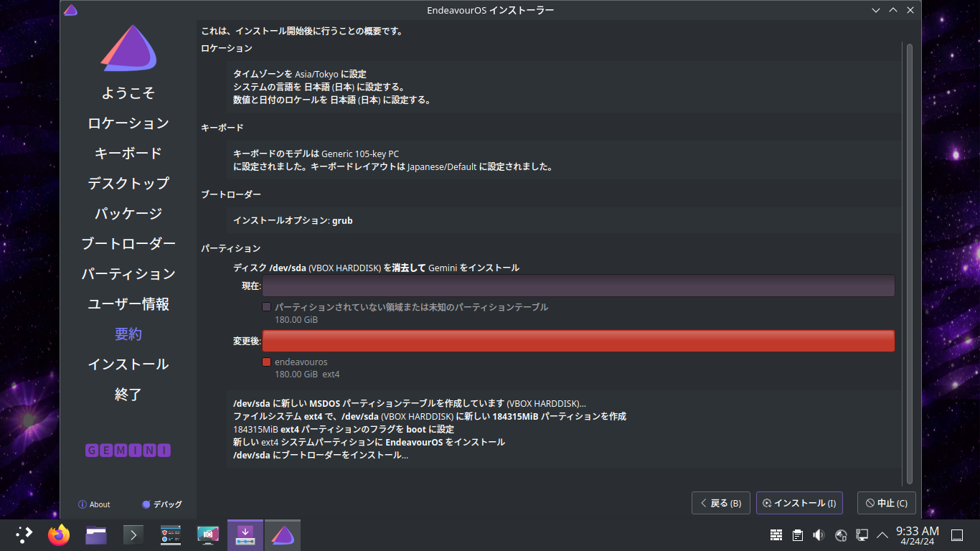Viewport: 980px width, 551px height.
Task: Select the キーボード step in sidebar
Action: [128, 154]
